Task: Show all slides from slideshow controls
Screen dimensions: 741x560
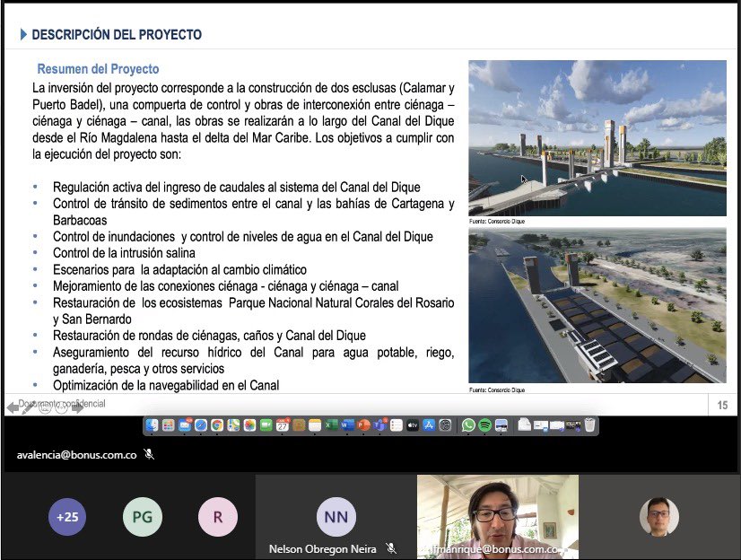Action: (x=45, y=407)
